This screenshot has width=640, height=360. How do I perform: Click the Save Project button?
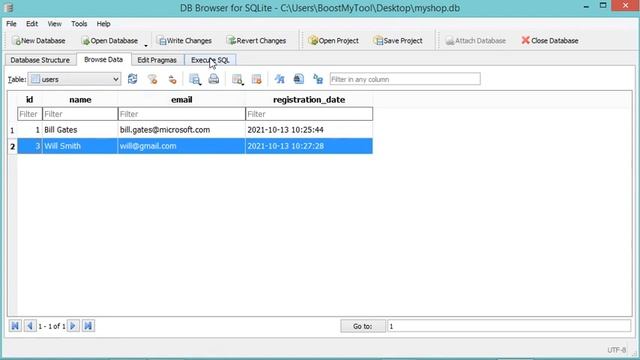(398, 40)
